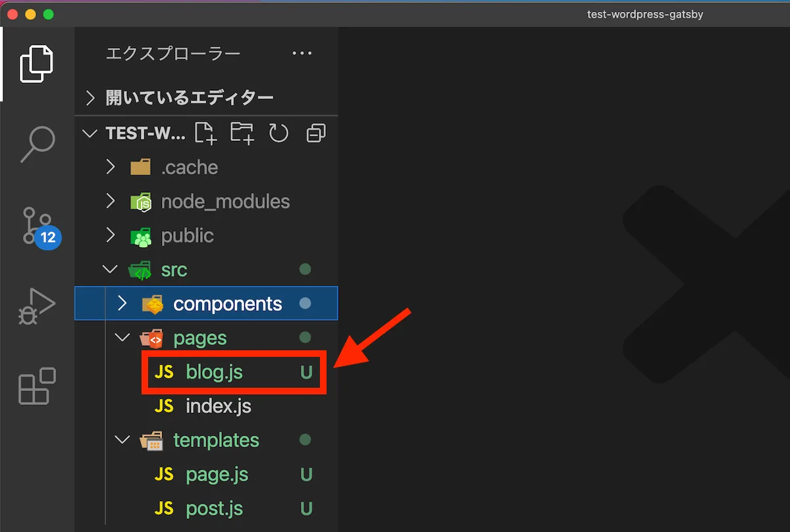Click the public folder icon
The image size is (790, 532).
coord(141,236)
